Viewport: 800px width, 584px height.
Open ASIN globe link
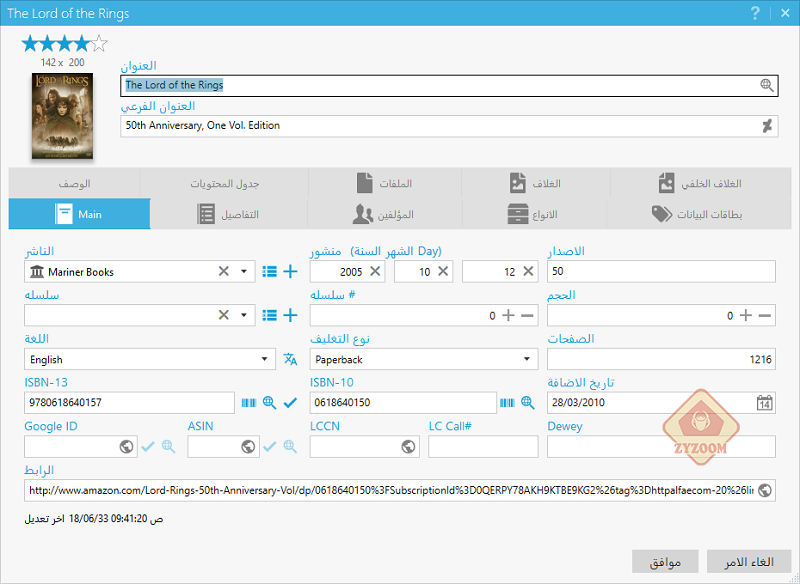tap(248, 447)
